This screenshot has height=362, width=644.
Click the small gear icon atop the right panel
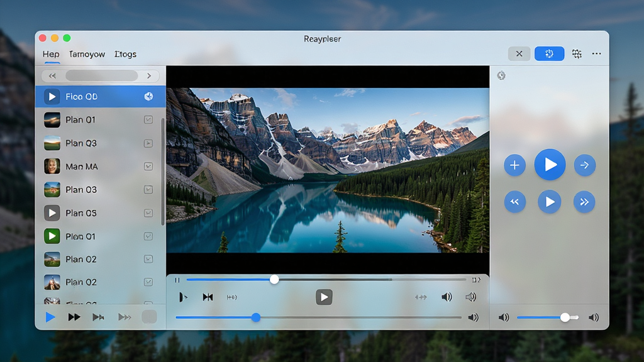click(x=501, y=75)
